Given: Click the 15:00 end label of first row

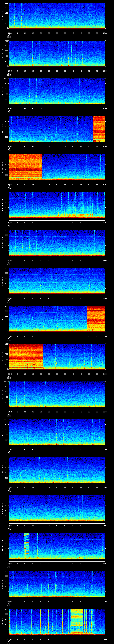Looking at the screenshot, I should click(105, 33).
